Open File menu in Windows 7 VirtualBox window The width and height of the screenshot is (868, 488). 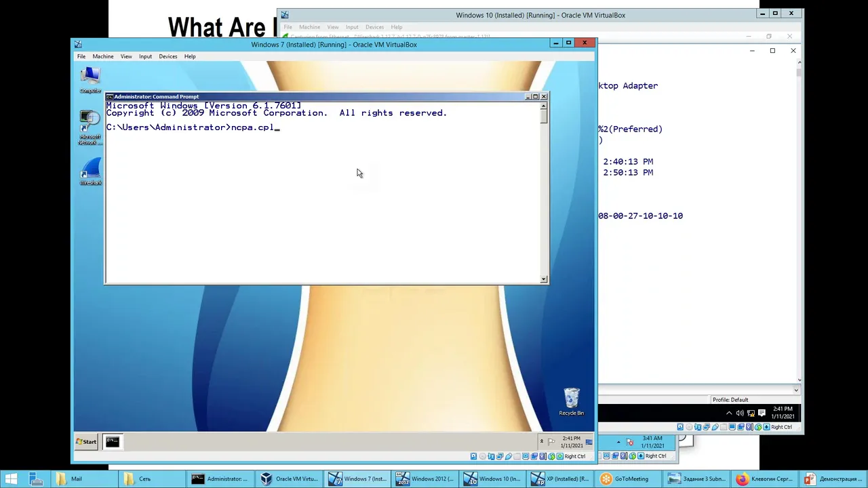[x=81, y=56]
